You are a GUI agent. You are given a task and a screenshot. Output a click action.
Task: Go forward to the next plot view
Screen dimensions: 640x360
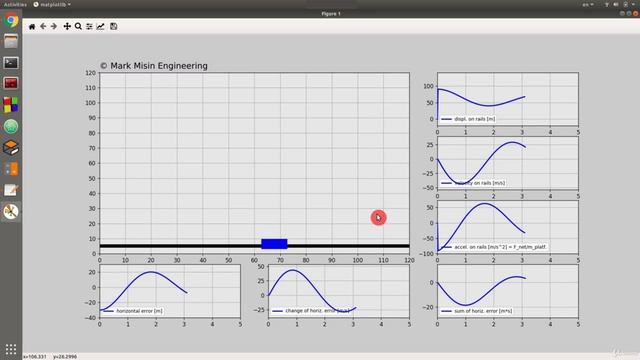[x=54, y=27]
